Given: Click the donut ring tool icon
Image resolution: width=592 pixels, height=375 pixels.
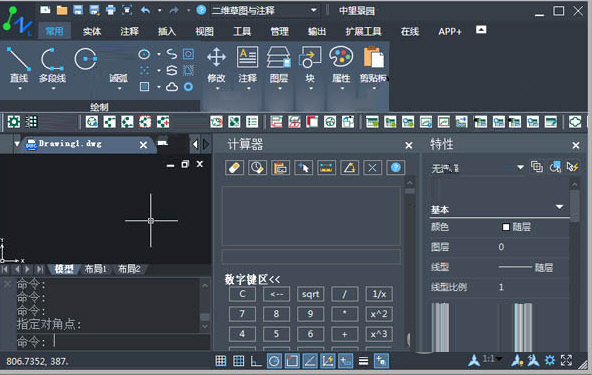Looking at the screenshot, I should [188, 87].
